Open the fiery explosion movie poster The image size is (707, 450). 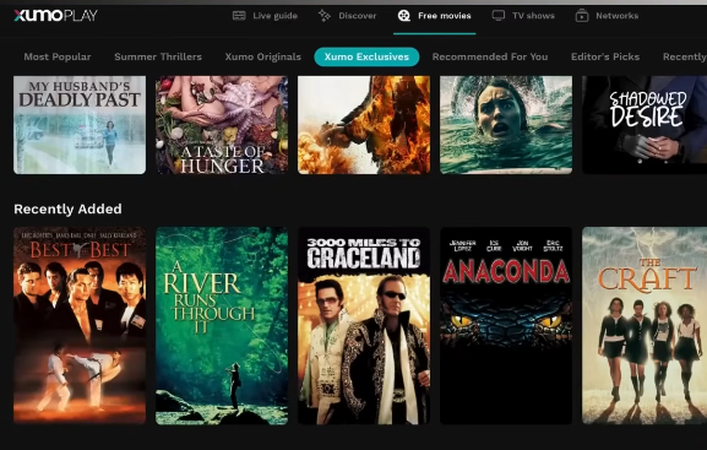(364, 125)
